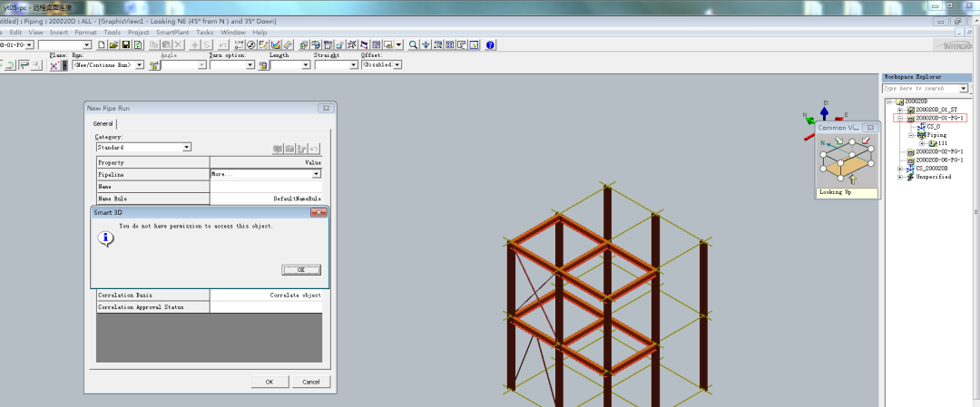Click the Delete X toolbar icon
This screenshot has height=407, width=980.
[x=179, y=45]
